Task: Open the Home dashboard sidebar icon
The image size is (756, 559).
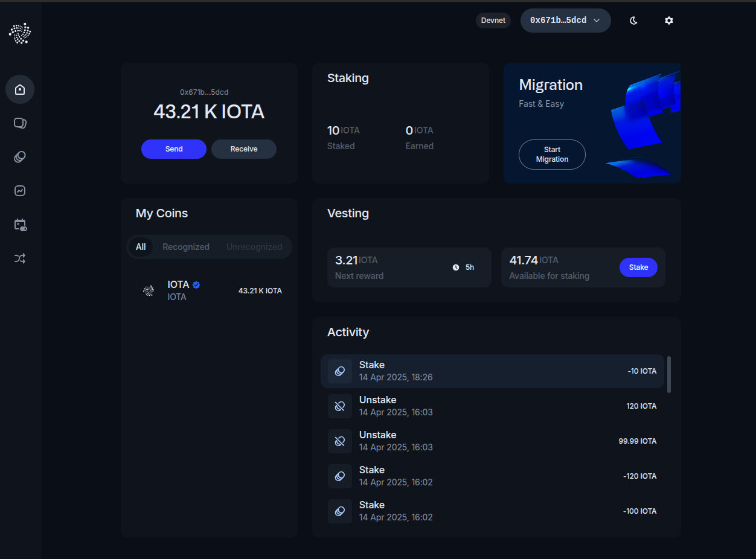Action: point(20,90)
